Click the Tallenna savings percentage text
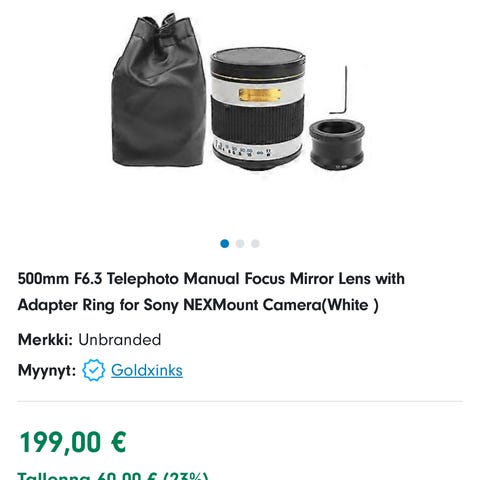Screen dimensions: 480x480 113,476
